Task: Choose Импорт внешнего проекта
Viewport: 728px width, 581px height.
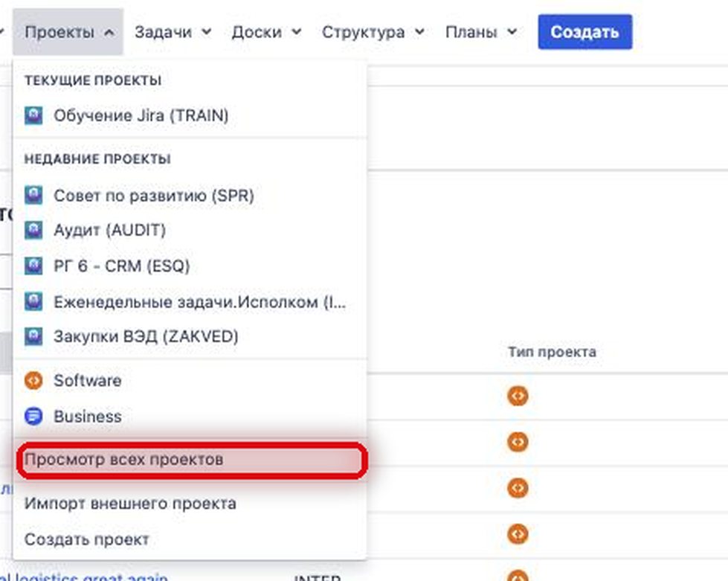Action: click(x=190, y=504)
